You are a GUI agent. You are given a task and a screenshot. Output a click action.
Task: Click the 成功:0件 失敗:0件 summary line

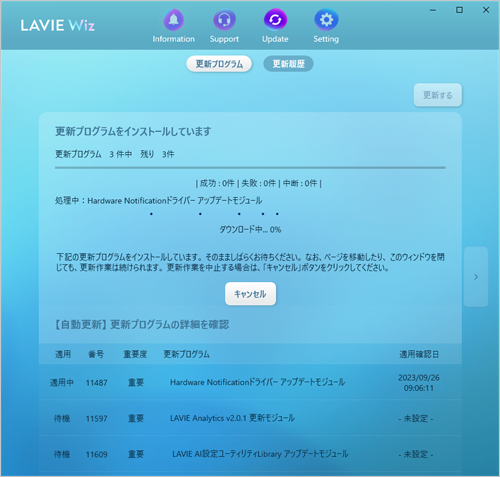click(x=259, y=183)
